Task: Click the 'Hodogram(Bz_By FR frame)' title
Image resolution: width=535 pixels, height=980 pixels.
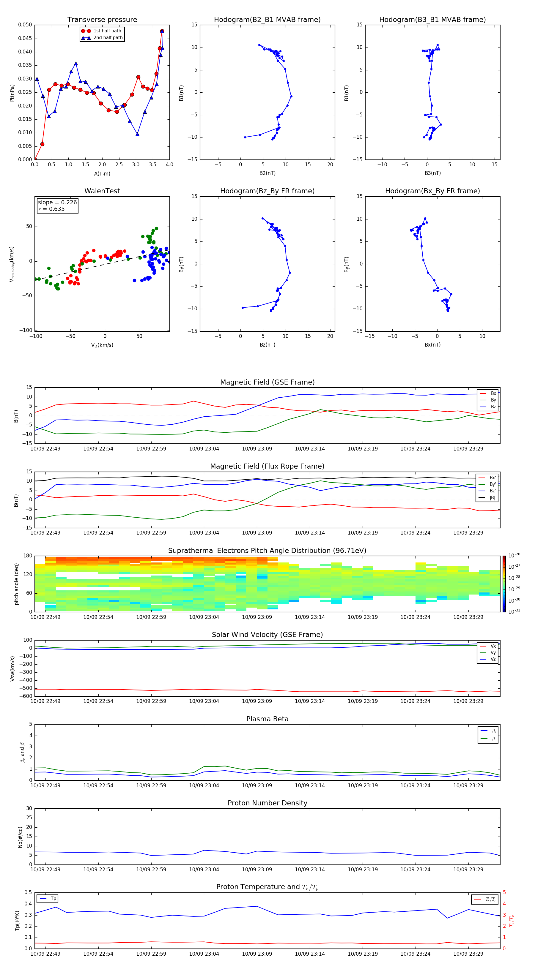Action: [267, 191]
